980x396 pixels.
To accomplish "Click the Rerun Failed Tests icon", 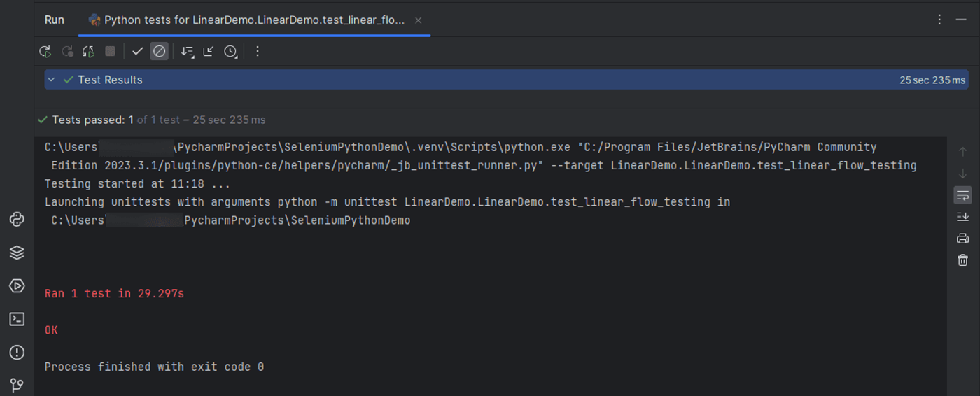I will (x=67, y=51).
